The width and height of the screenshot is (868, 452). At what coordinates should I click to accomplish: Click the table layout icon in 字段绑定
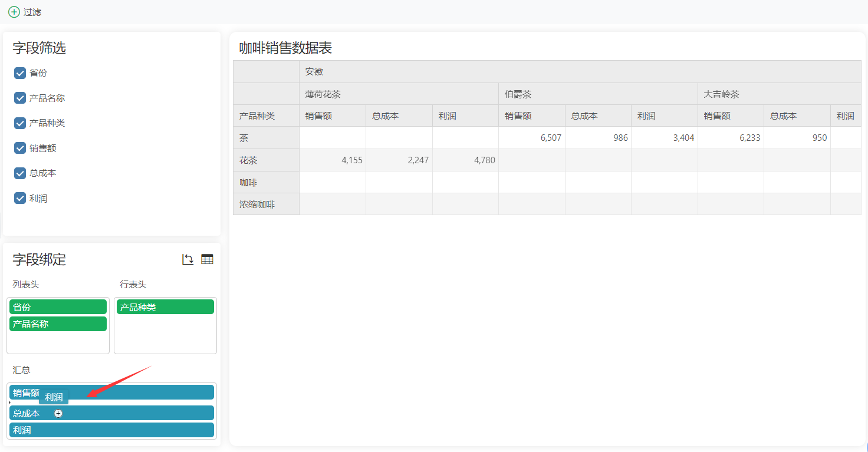[x=207, y=259]
